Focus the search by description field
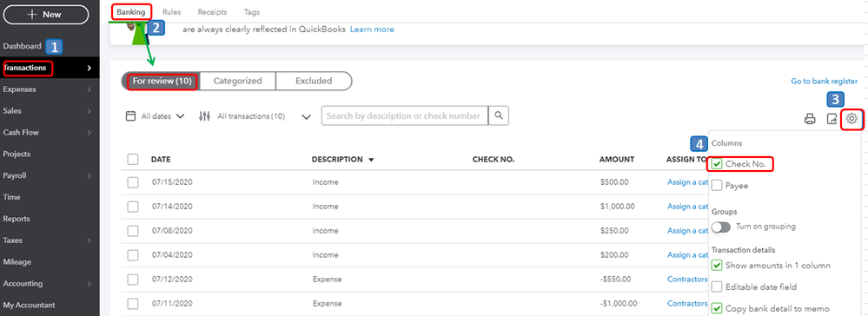Viewport: 868px width, 316px height. pyautogui.click(x=405, y=115)
